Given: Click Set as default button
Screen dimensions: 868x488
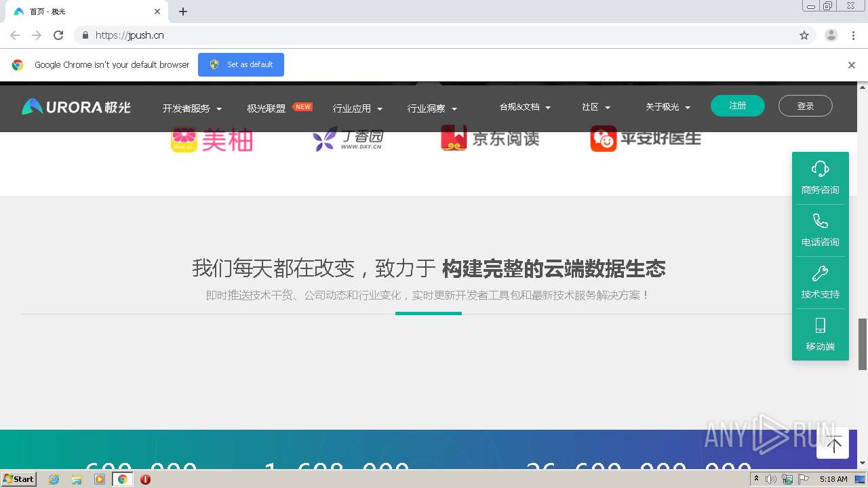Looking at the screenshot, I should 241,64.
